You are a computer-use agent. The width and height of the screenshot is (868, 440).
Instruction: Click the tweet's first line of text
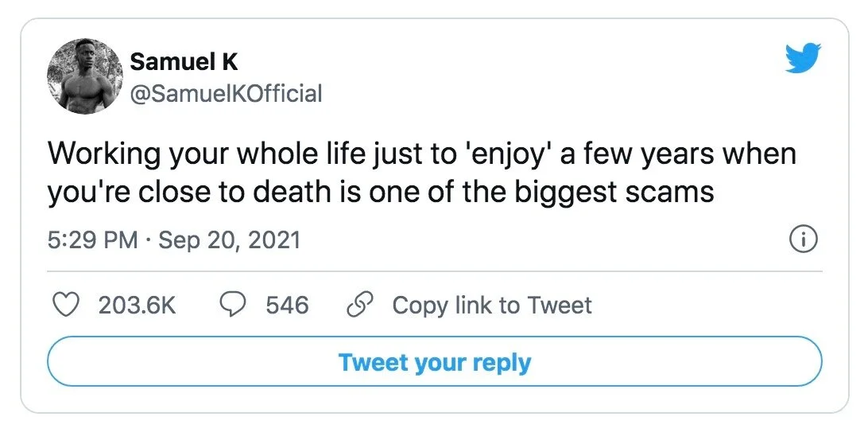coord(421,153)
